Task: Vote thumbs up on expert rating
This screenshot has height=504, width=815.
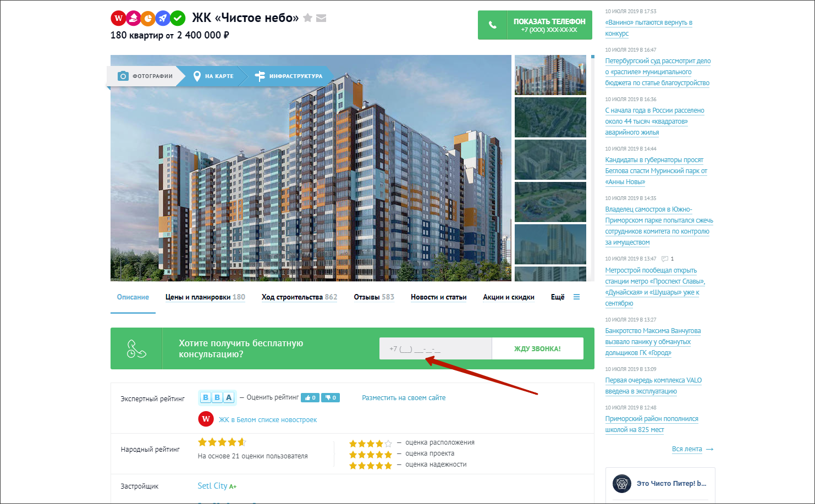Action: 310,397
